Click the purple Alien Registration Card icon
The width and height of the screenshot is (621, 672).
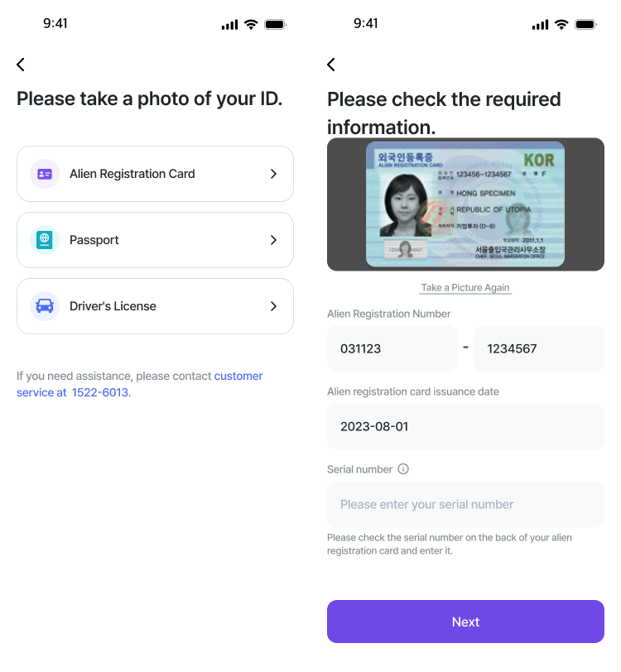click(45, 174)
